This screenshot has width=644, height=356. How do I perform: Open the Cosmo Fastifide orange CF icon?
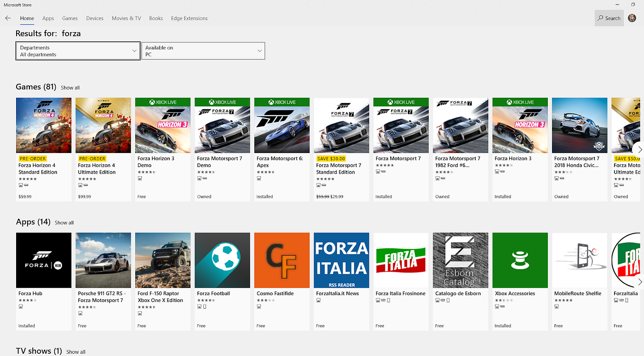282,260
